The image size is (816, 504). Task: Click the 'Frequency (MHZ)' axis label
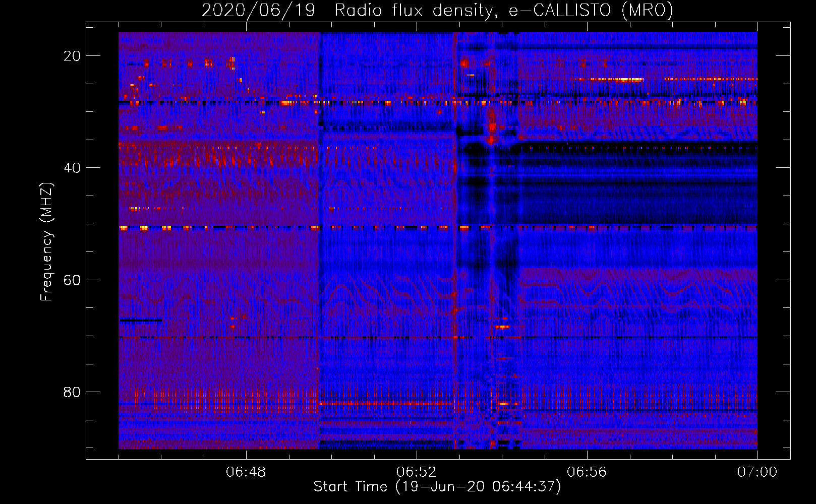point(46,242)
